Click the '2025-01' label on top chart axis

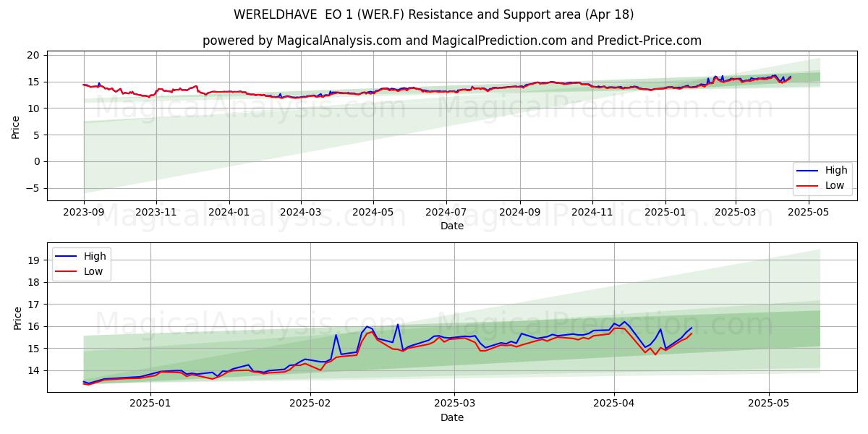(665, 213)
